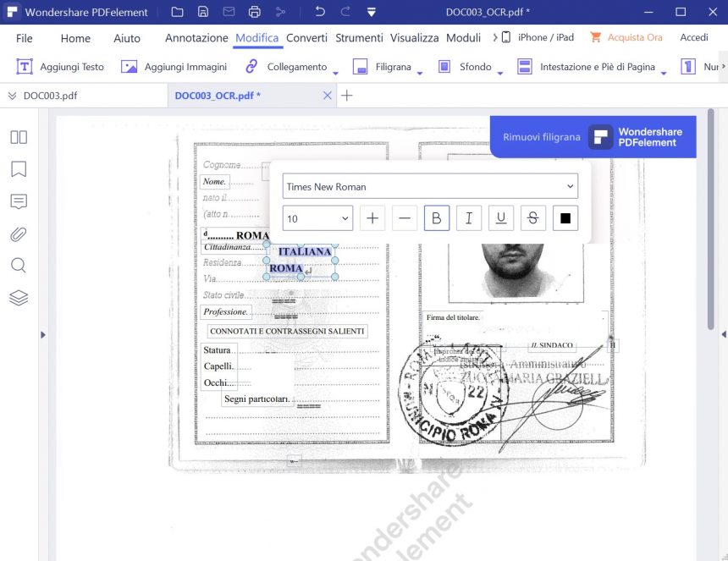Open the quick access customize arrow

pos(372,13)
